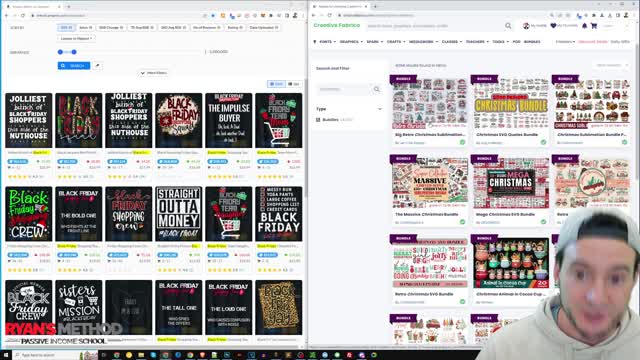Click the Creative Fabrica logo
This screenshot has width=640, height=360.
(x=337, y=25)
